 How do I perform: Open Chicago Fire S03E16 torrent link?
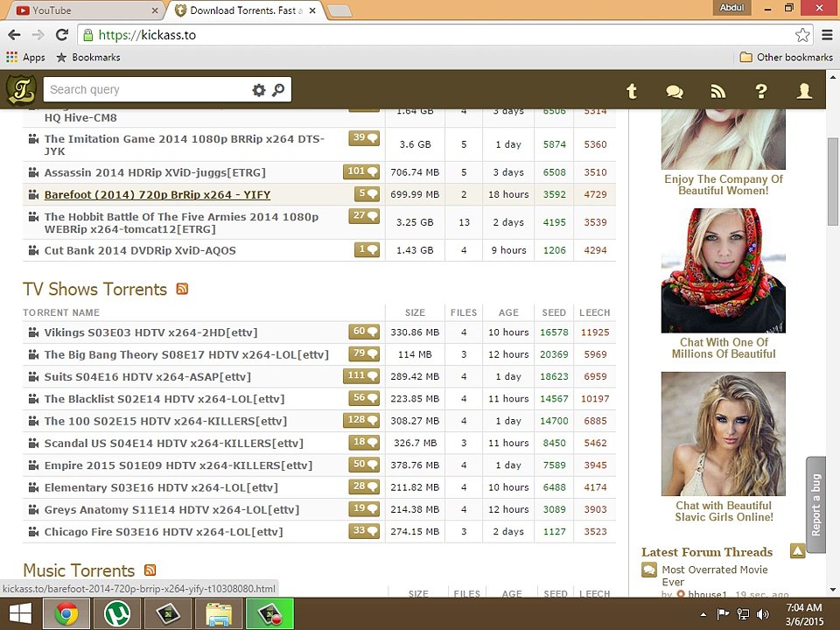(x=164, y=531)
